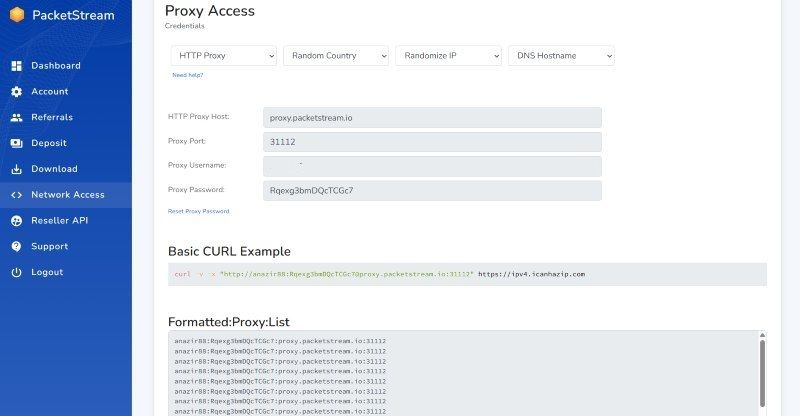Click the Proxy Port label
Image resolution: width=800 pixels, height=416 pixels.
187,141
